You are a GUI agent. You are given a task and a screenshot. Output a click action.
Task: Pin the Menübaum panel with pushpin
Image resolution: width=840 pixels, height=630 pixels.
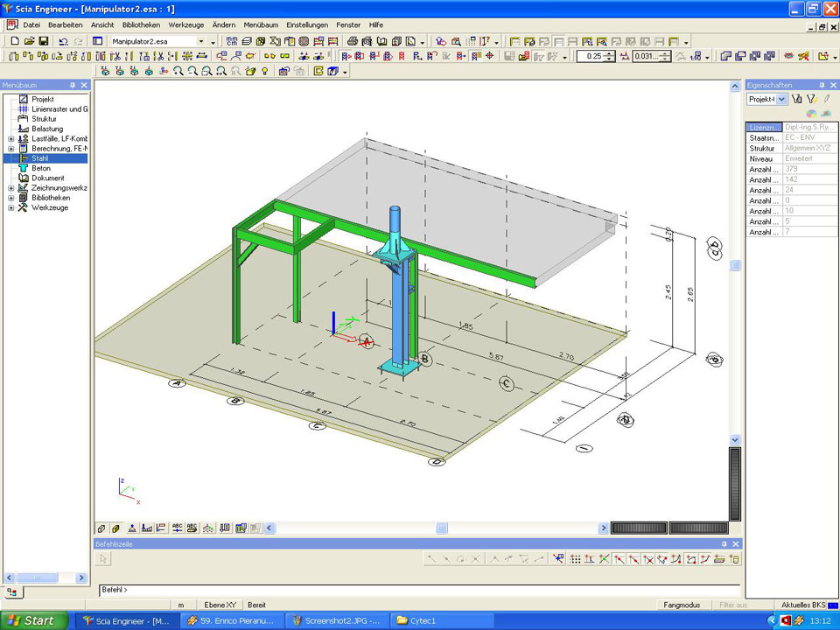[x=73, y=85]
